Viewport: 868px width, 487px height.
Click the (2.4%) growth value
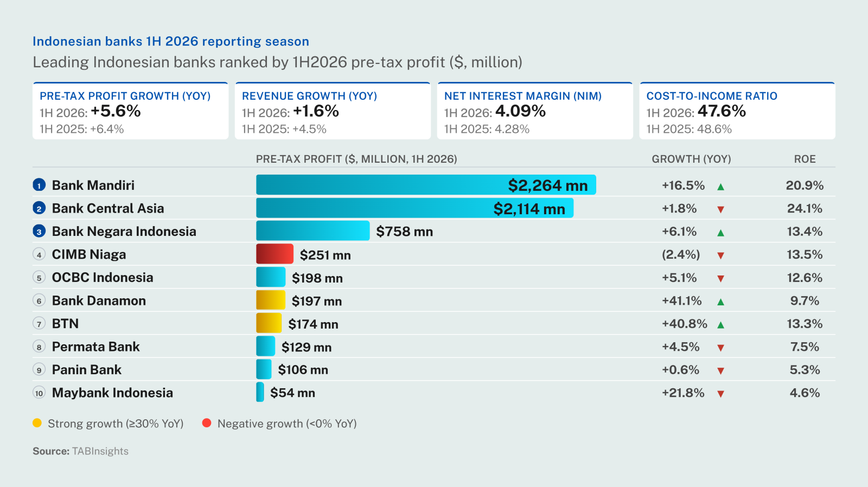681,254
